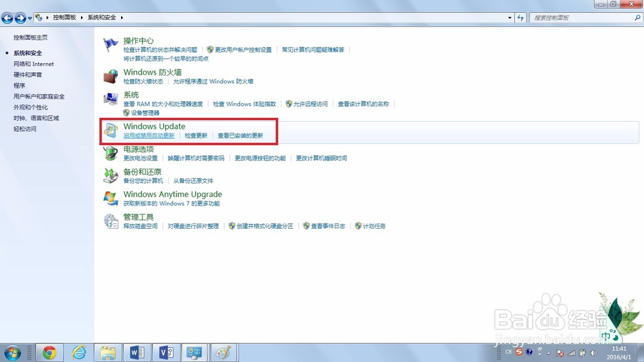Image resolution: width=644 pixels, height=362 pixels.
Task: Click the search magnifier icon
Action: 638,17
